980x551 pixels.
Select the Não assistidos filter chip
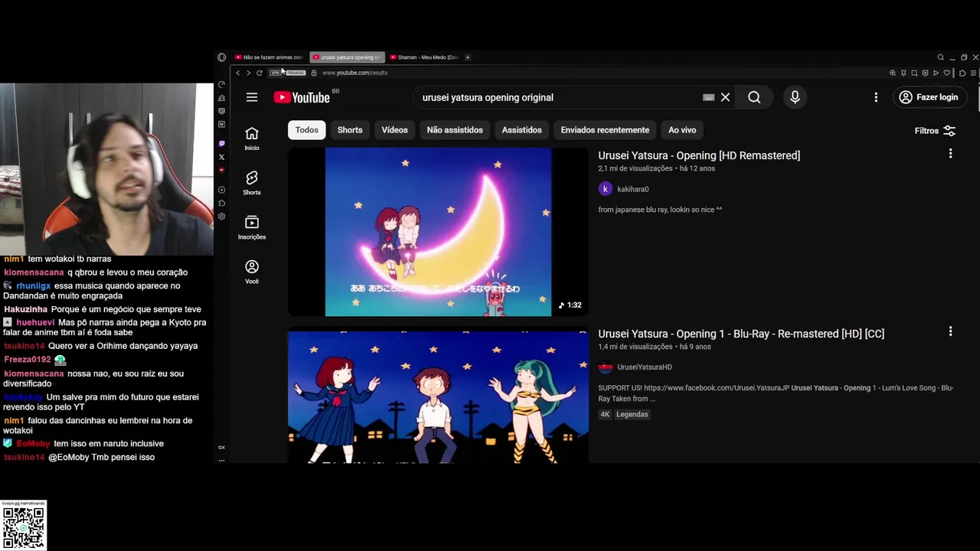[455, 130]
